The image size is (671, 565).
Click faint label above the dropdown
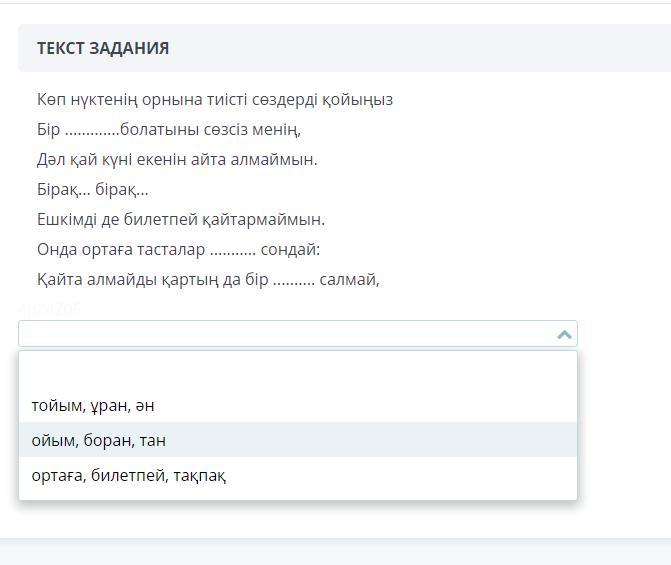[50, 309]
